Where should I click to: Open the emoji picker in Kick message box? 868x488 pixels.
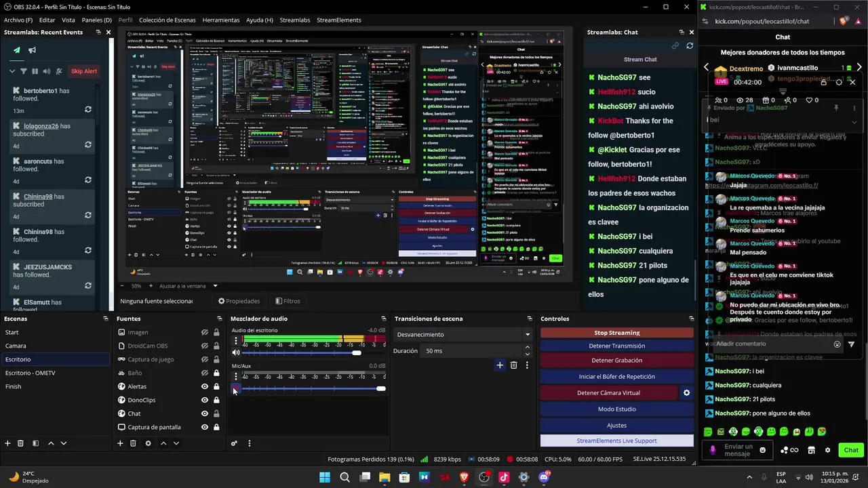tap(763, 450)
